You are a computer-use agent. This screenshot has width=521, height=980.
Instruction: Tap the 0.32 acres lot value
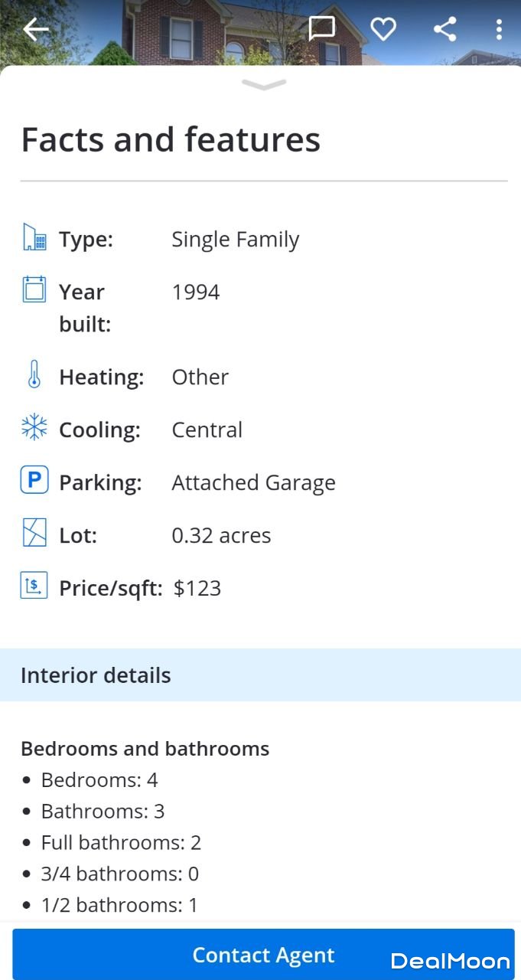click(x=221, y=536)
